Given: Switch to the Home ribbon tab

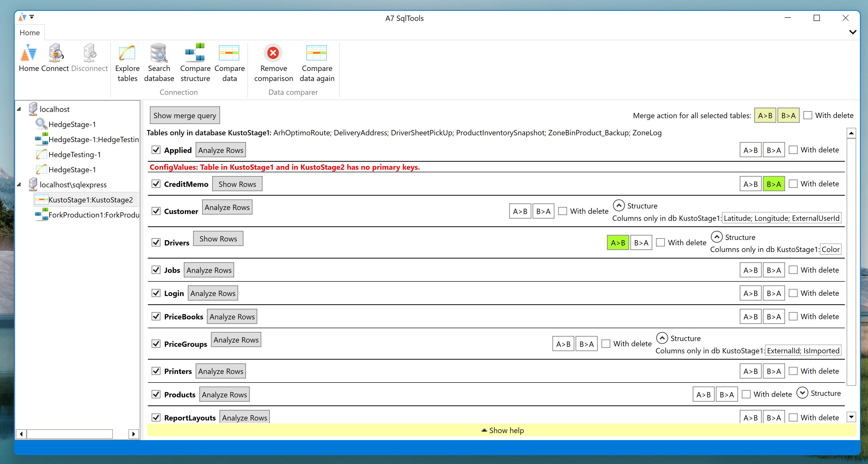Looking at the screenshot, I should click(30, 33).
